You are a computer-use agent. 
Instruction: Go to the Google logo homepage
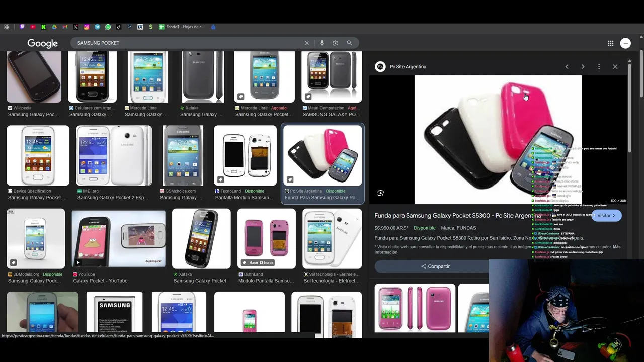(x=43, y=43)
